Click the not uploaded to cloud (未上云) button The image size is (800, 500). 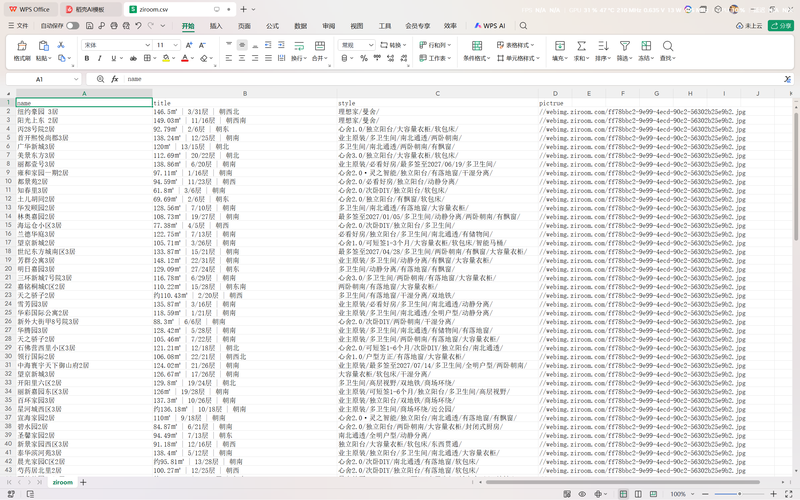[749, 26]
